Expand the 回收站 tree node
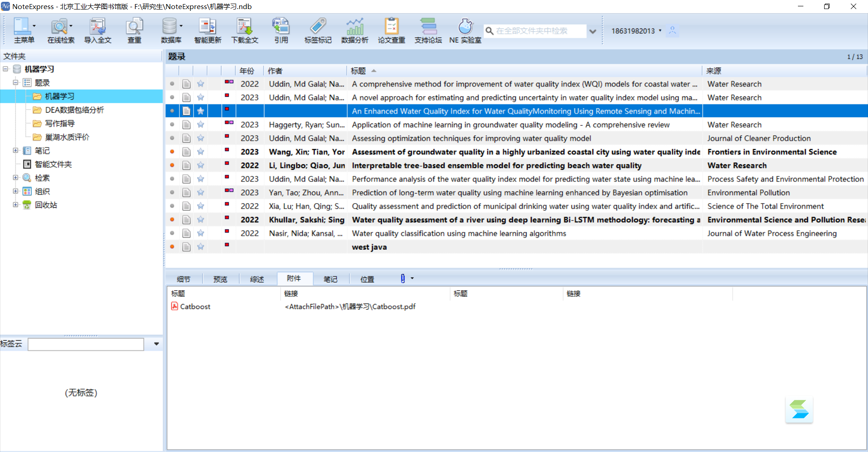 (x=15, y=205)
